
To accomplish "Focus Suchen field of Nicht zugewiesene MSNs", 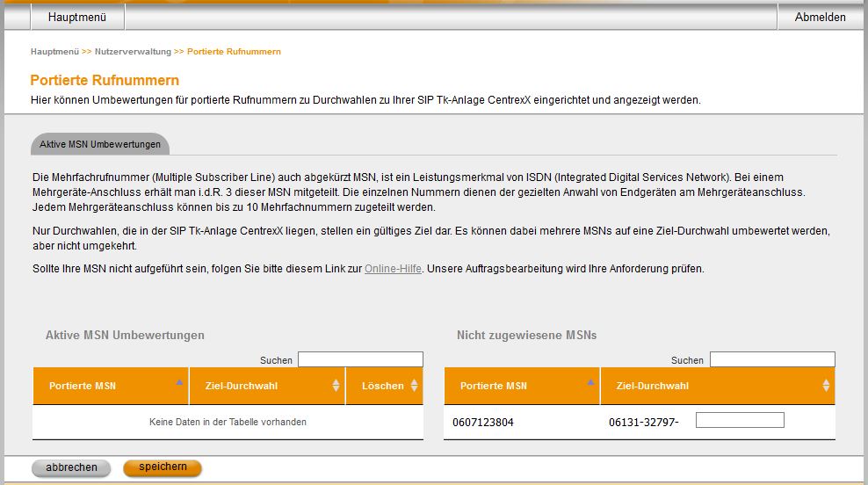I will [x=772, y=359].
